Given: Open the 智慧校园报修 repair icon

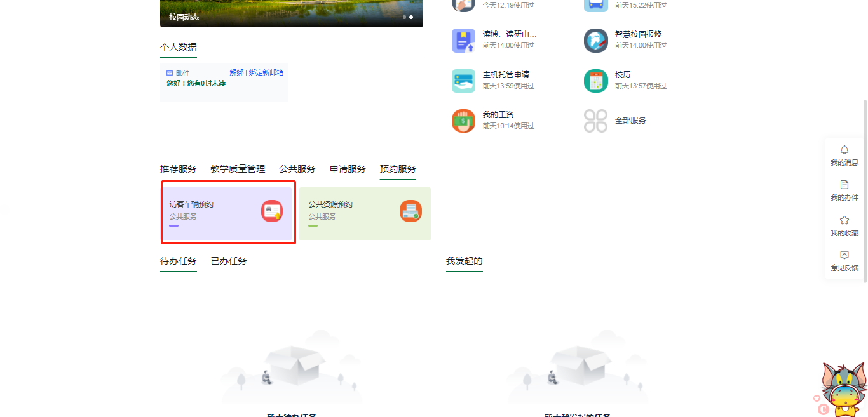Looking at the screenshot, I should [x=595, y=41].
